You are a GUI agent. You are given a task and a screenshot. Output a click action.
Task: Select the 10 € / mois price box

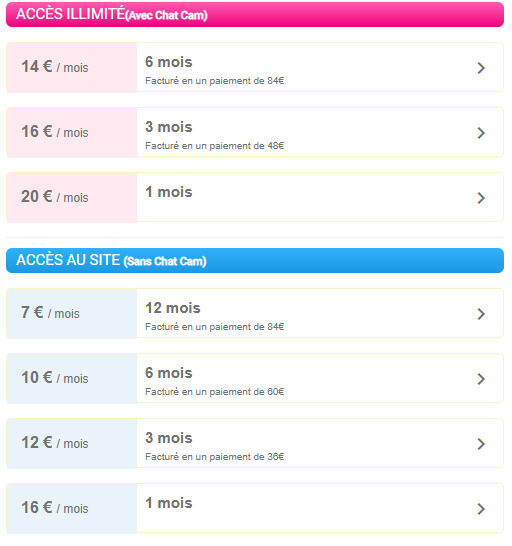72,379
